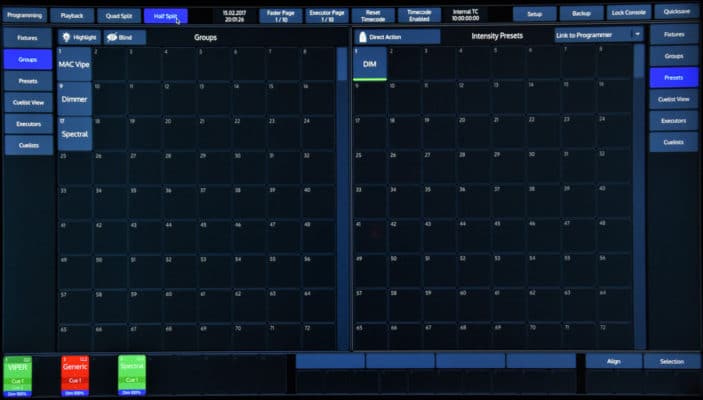Select the MAC Vipe group tile

(74, 64)
